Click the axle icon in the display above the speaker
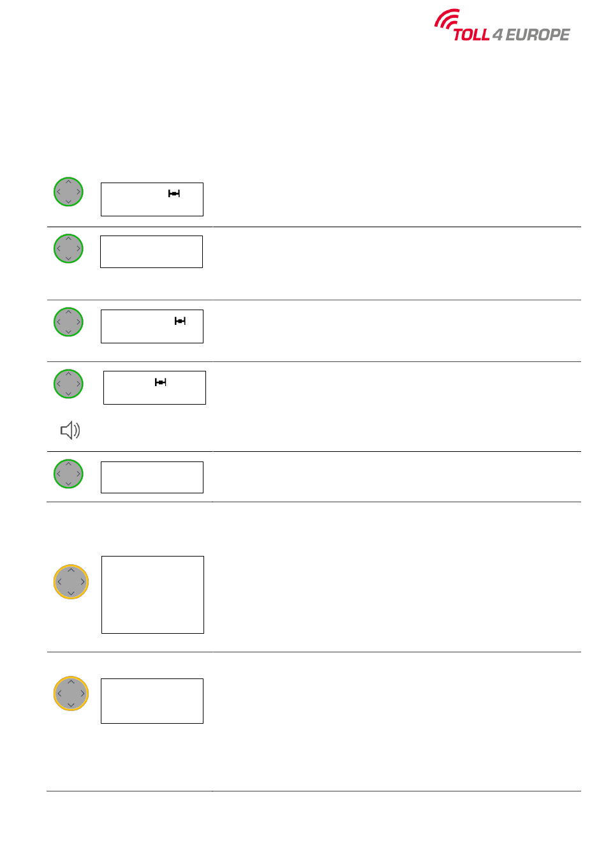Screen dimensions: 606x868 [x=161, y=382]
